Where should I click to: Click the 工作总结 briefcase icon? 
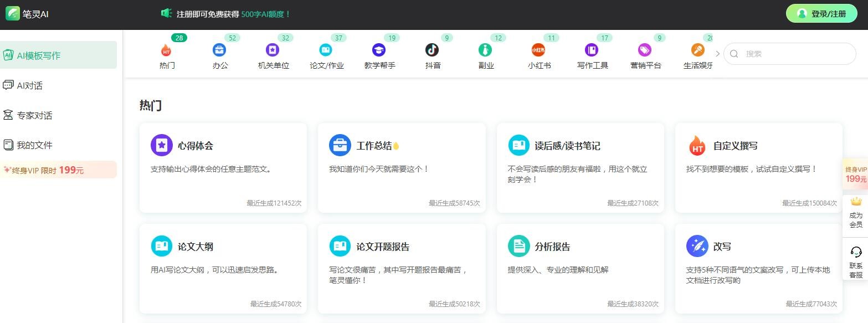(x=340, y=145)
